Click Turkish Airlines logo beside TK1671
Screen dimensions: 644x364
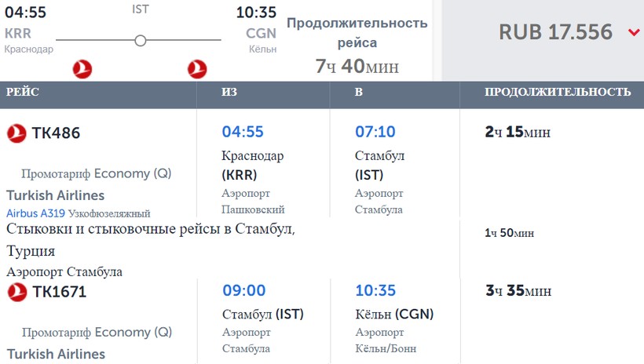coord(16,293)
